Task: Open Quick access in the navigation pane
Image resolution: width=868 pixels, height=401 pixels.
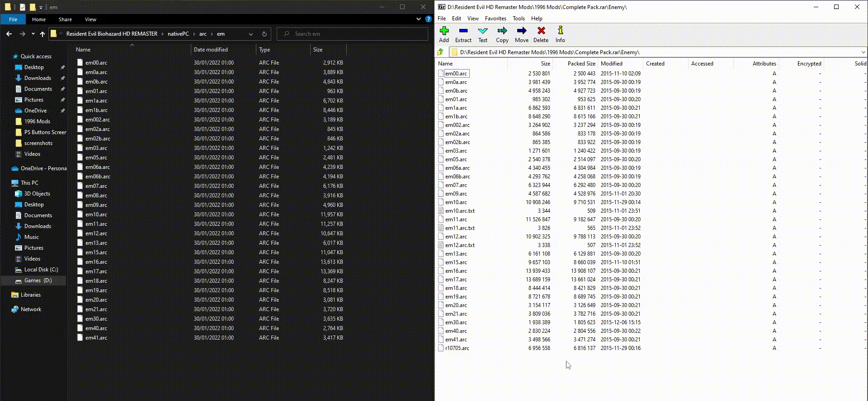Action: (x=36, y=56)
